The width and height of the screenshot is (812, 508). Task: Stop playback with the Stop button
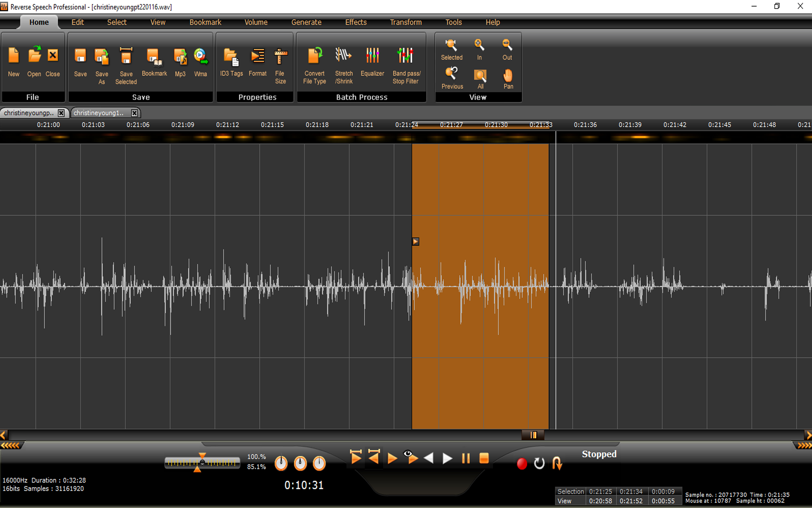coord(484,458)
